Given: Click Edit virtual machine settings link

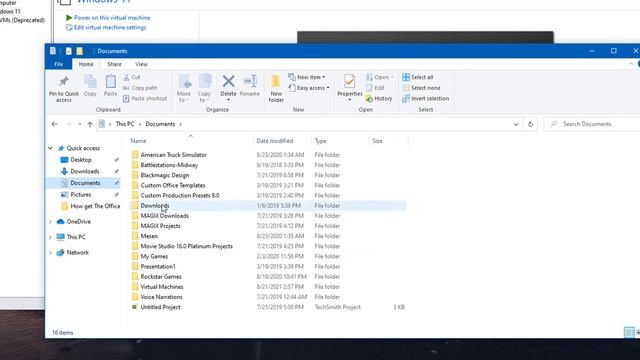Looking at the screenshot, I should (x=110, y=27).
